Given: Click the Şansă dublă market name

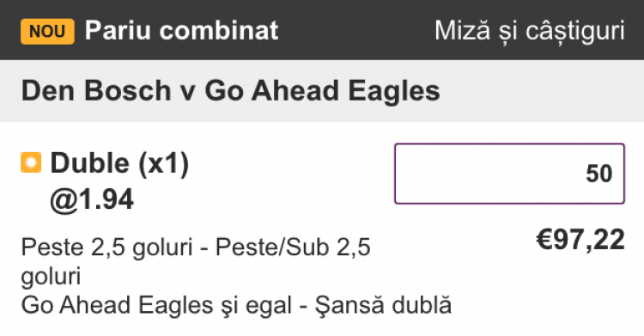Looking at the screenshot, I should 383,306.
